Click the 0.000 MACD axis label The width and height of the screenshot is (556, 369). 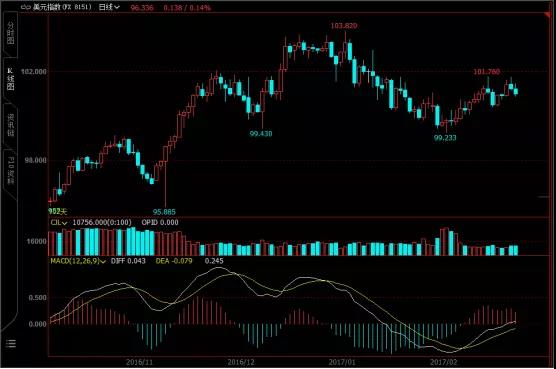38,324
